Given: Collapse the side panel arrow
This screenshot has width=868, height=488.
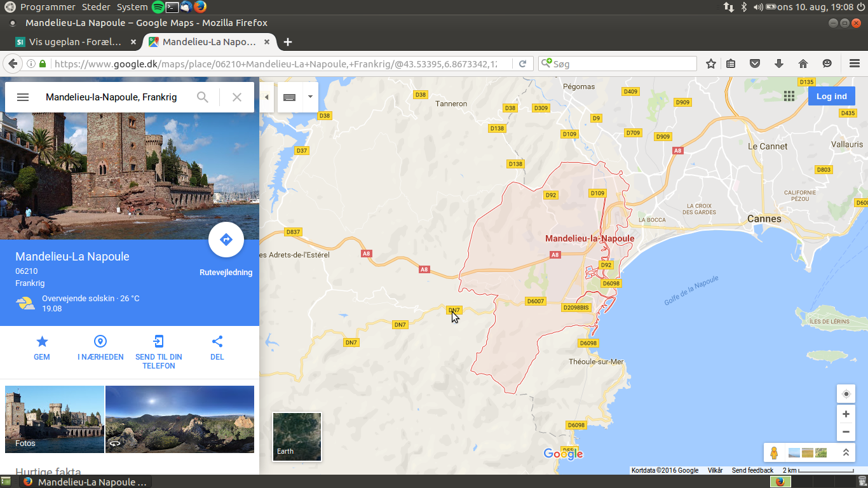Looking at the screenshot, I should pos(267,97).
